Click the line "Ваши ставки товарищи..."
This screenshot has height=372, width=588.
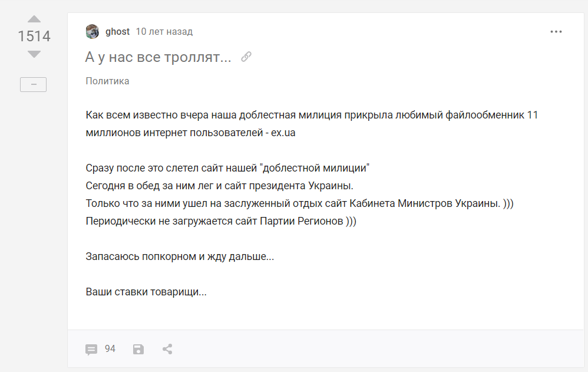146,292
